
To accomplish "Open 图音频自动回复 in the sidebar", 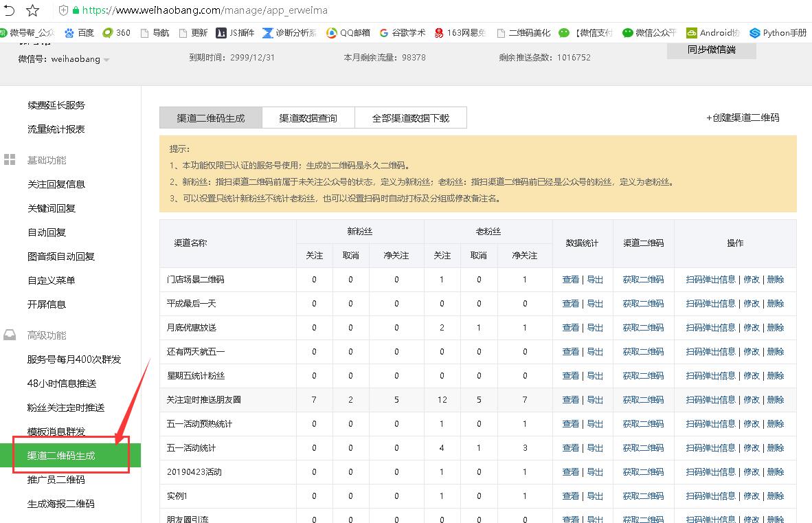I will (61, 256).
